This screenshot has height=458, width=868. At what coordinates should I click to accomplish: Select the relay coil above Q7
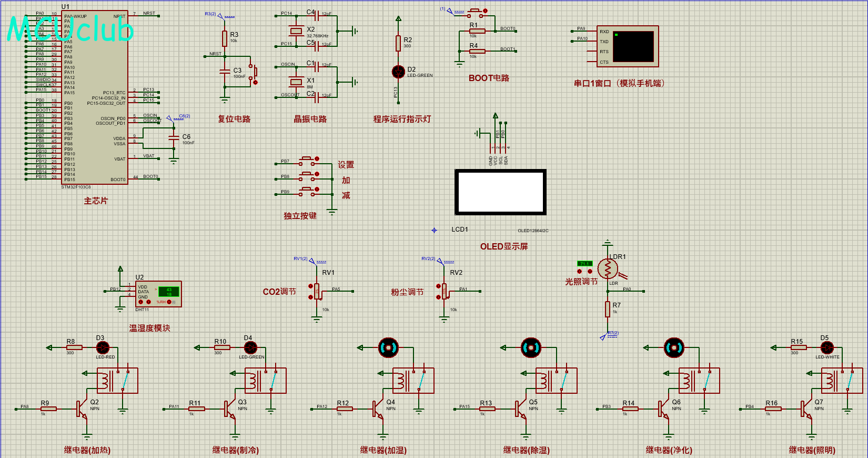pyautogui.click(x=842, y=381)
